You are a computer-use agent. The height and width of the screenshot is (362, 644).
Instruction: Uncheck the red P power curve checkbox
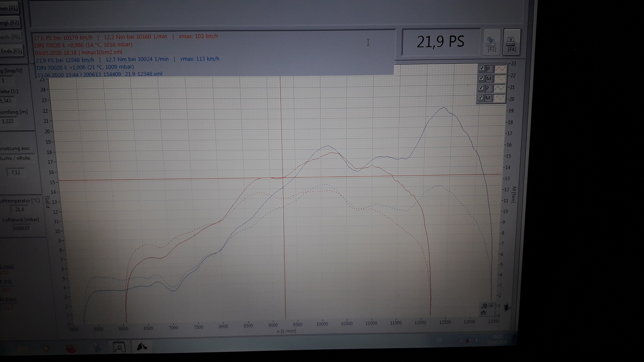(481, 68)
